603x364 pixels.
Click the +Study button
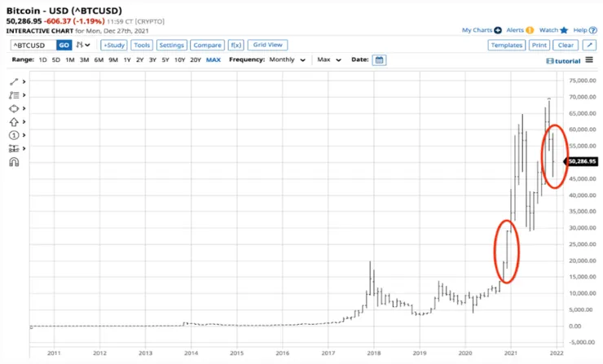pyautogui.click(x=114, y=45)
